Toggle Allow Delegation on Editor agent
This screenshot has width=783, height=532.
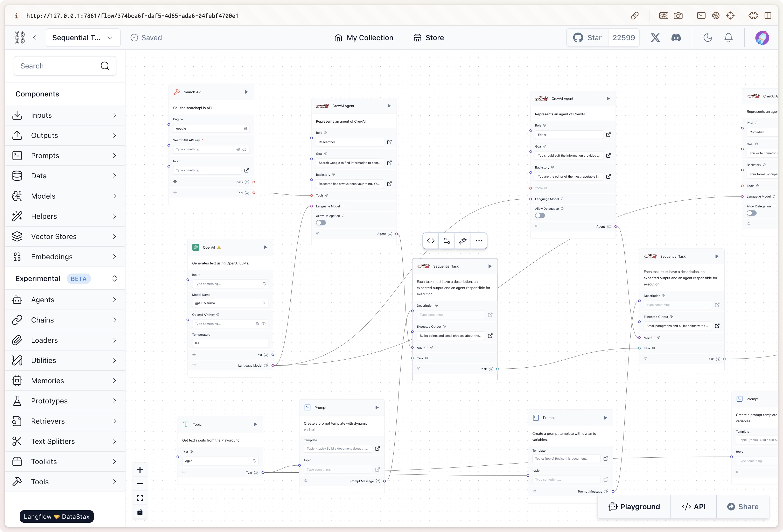pyautogui.click(x=540, y=215)
